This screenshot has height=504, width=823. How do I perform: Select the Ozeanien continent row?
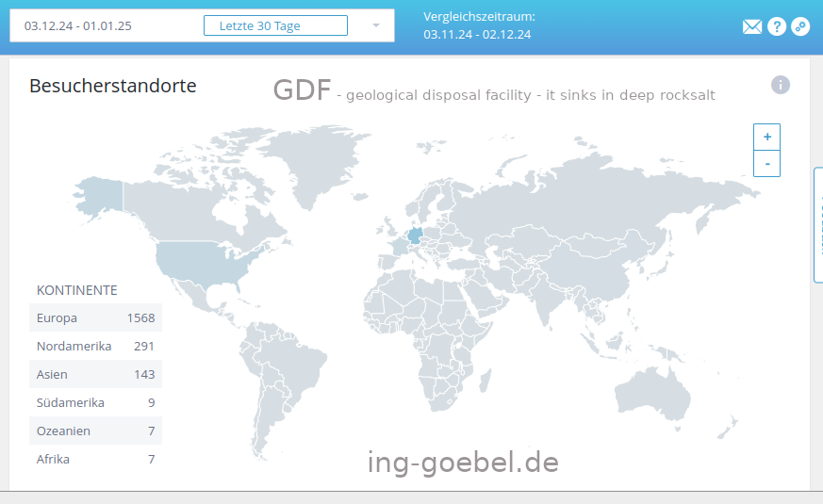[95, 431]
